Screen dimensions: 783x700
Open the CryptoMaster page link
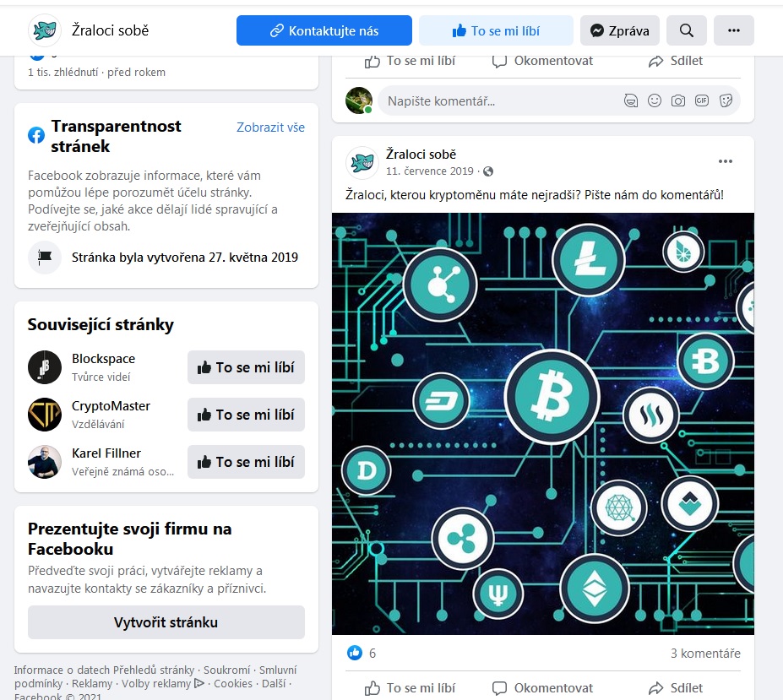pos(111,406)
